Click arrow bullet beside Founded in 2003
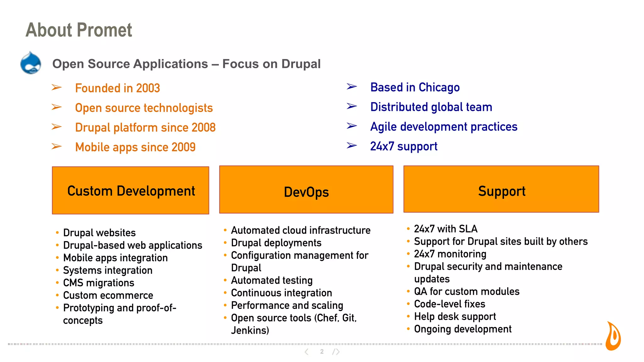644x362 pixels. pos(57,87)
